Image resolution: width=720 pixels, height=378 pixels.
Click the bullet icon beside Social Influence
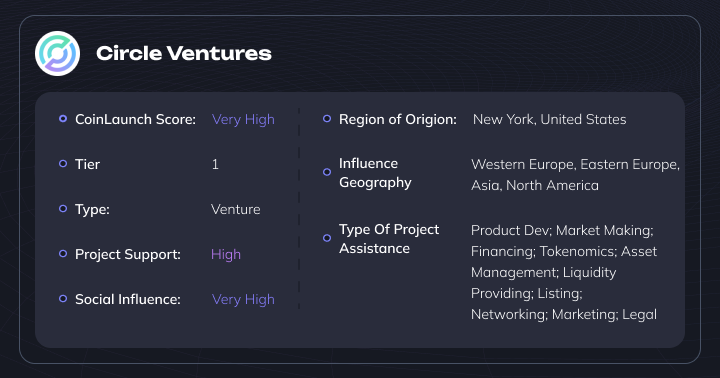(x=63, y=299)
